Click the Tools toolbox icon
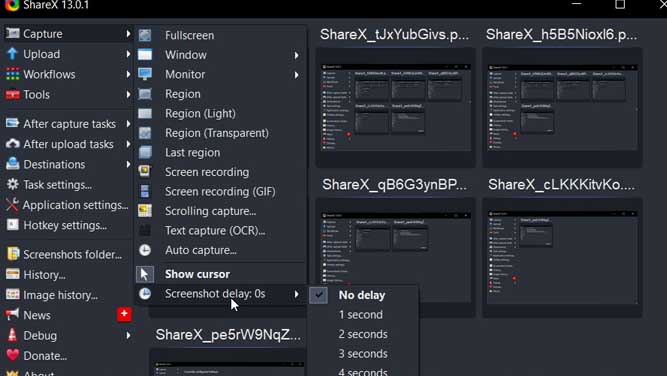The width and height of the screenshot is (667, 376). click(12, 94)
